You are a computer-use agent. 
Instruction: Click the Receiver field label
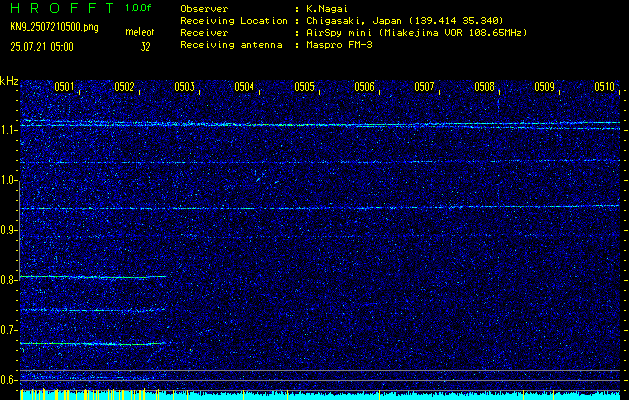204,33
